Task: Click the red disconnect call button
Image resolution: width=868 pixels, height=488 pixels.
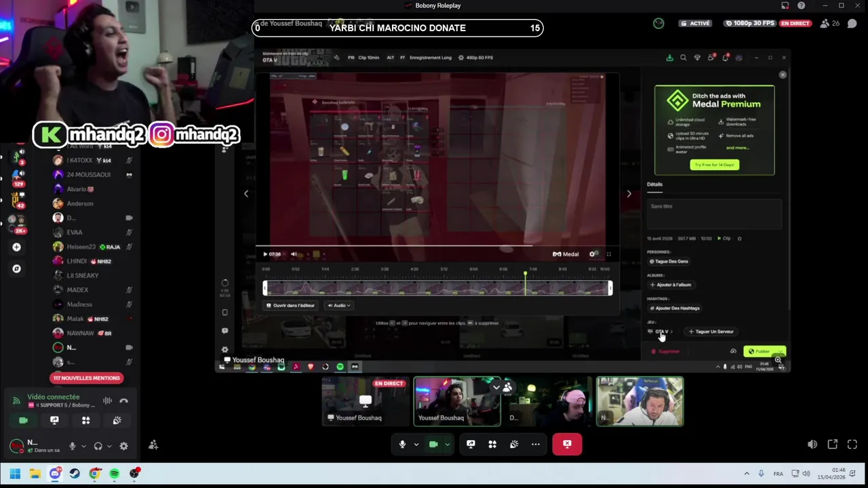Action: point(567,445)
